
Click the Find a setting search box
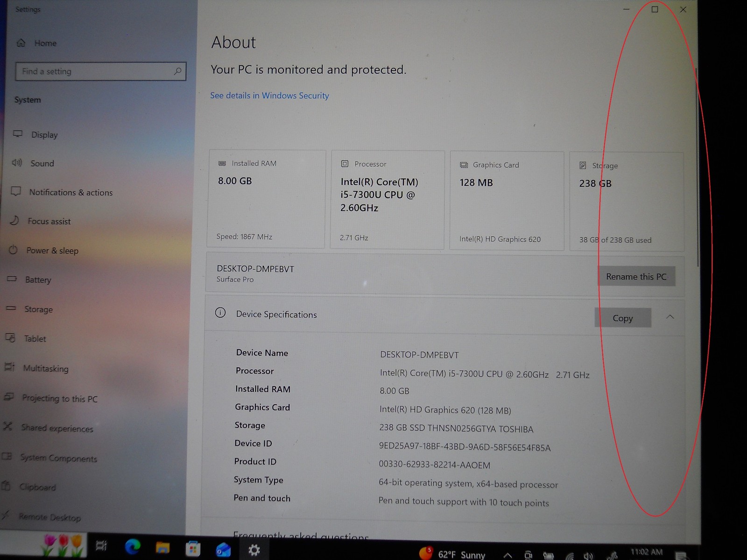[x=100, y=71]
